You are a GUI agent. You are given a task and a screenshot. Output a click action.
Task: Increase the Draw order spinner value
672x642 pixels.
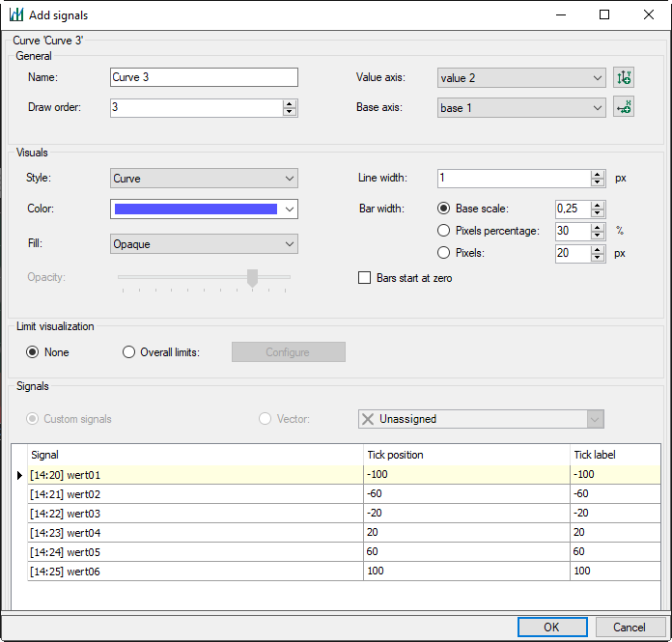pos(290,103)
